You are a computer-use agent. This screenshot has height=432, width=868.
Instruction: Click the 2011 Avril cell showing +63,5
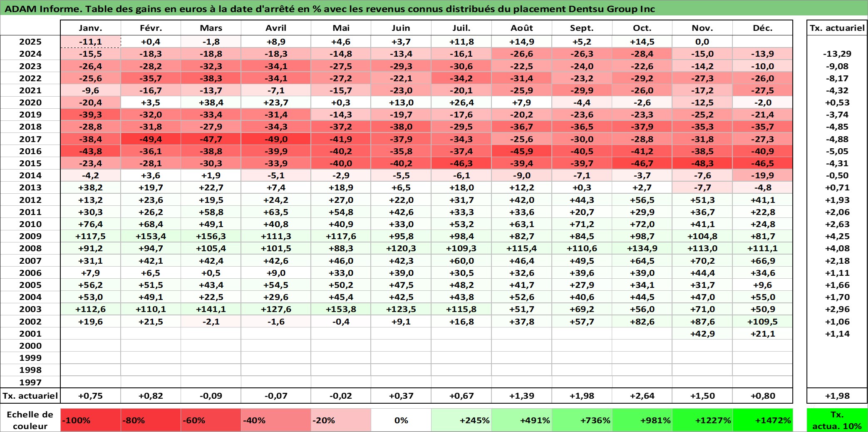pos(276,212)
